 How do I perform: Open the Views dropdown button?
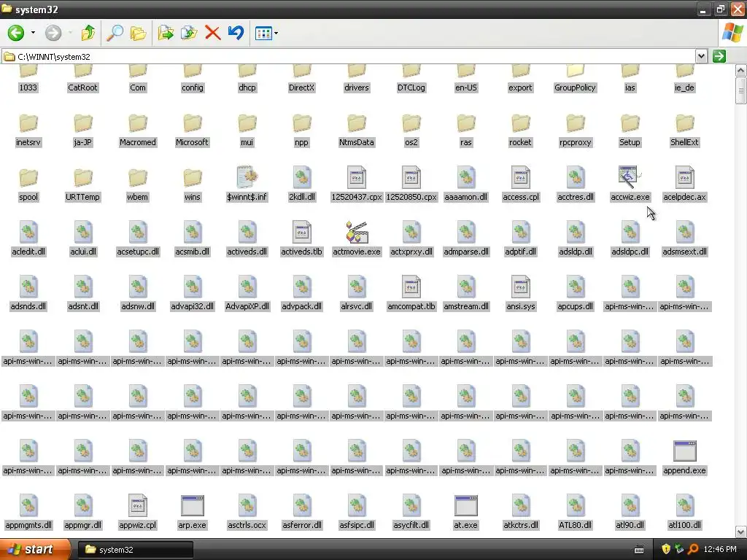[x=266, y=33]
